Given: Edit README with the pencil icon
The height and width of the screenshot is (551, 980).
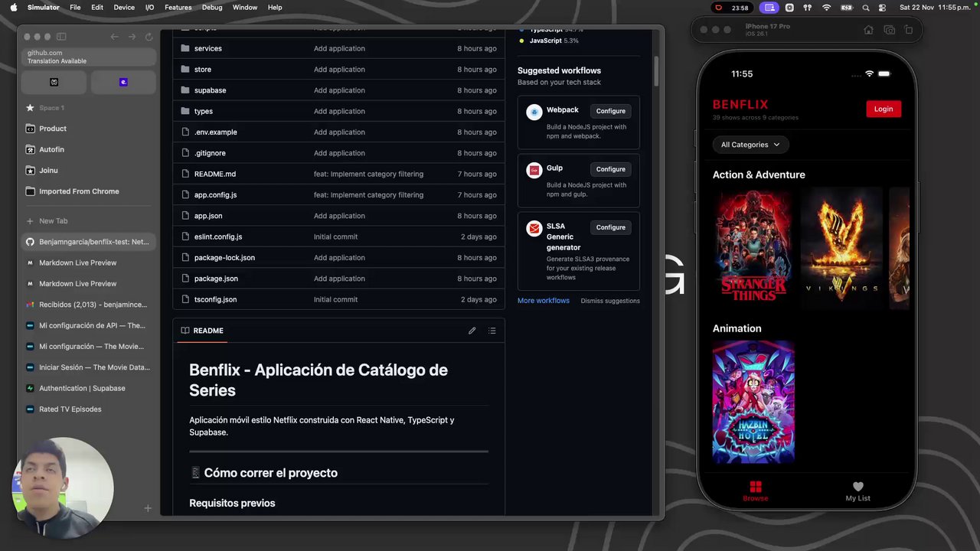Looking at the screenshot, I should click(472, 331).
